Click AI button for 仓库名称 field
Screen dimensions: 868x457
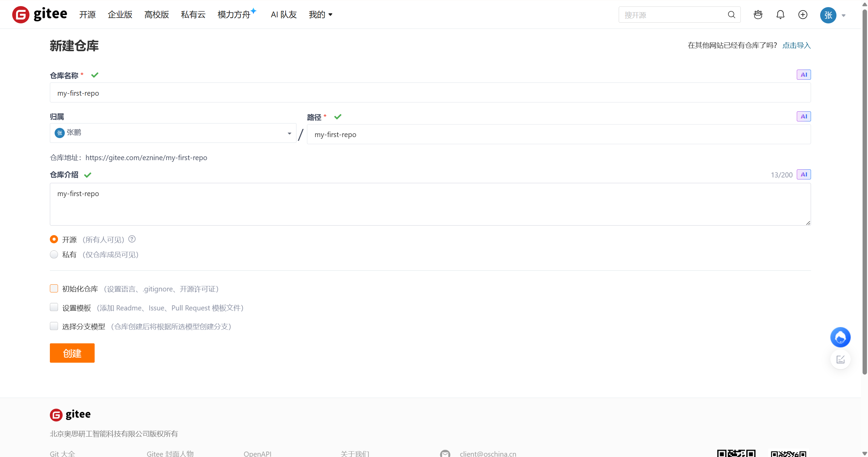tap(804, 75)
